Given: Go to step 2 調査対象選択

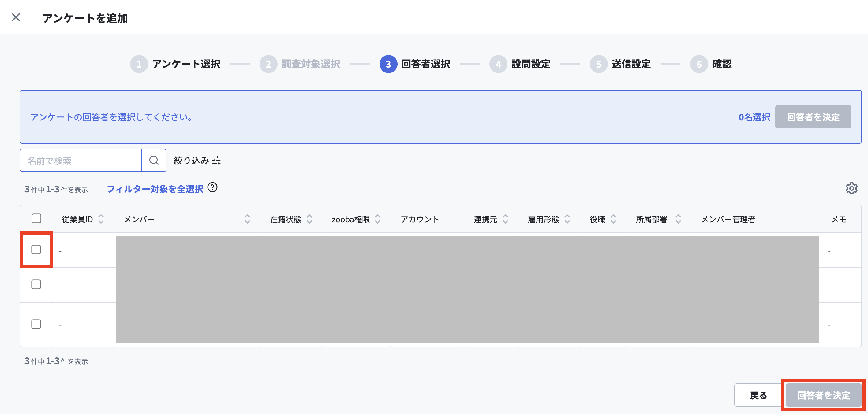Looking at the screenshot, I should coord(300,64).
